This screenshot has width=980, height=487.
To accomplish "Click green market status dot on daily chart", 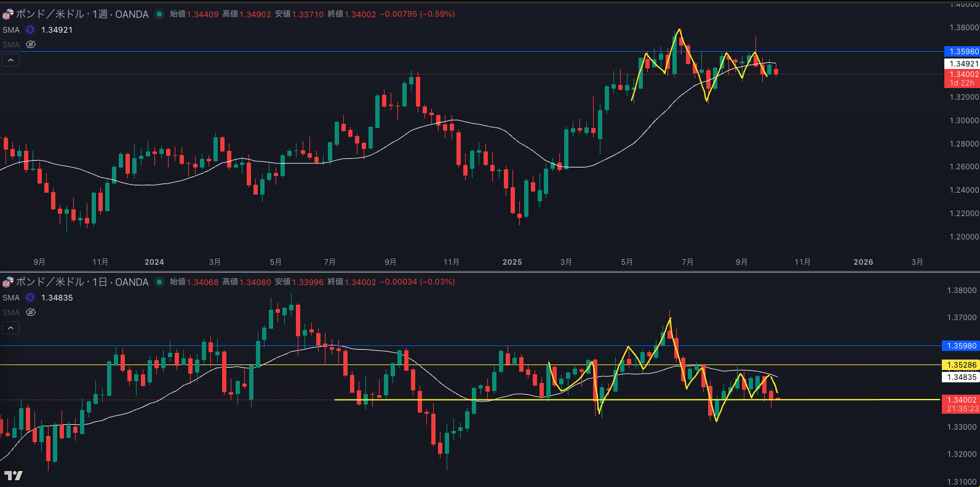I will [x=159, y=282].
